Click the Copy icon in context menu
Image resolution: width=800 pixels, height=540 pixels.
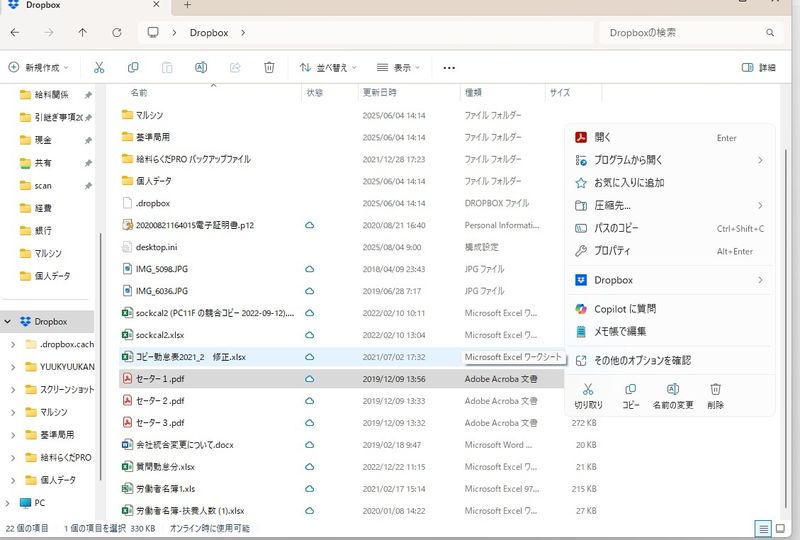(x=631, y=395)
